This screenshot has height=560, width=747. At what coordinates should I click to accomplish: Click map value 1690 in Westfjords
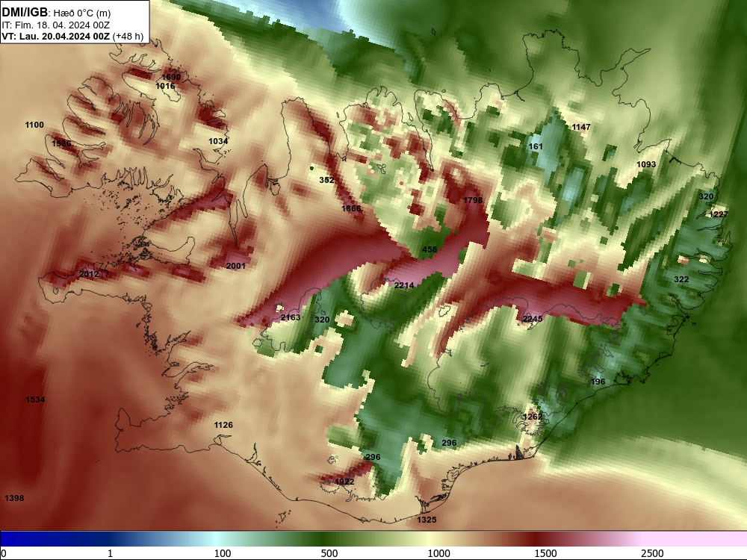point(171,77)
